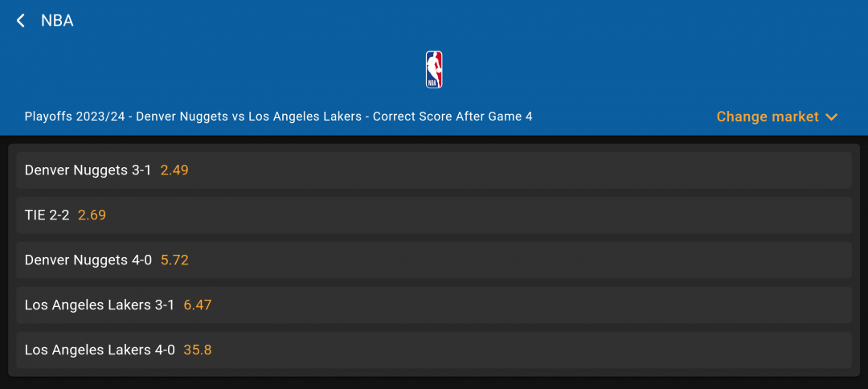868x389 pixels.
Task: Pick the 35.8 odds value
Action: pos(198,350)
